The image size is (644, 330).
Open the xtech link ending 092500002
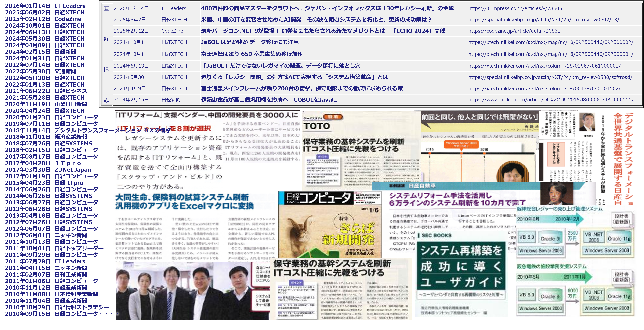tap(550, 42)
